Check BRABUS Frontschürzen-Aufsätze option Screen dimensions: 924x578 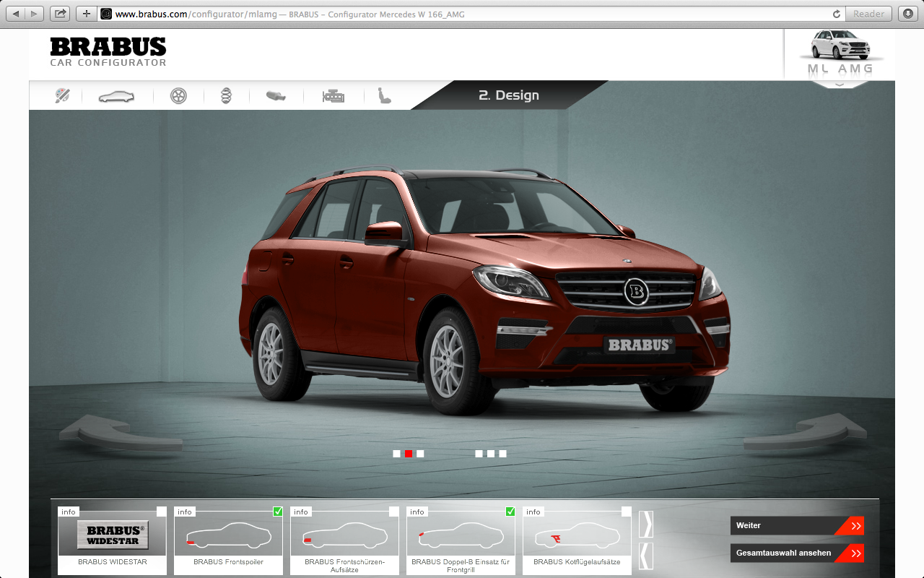393,512
